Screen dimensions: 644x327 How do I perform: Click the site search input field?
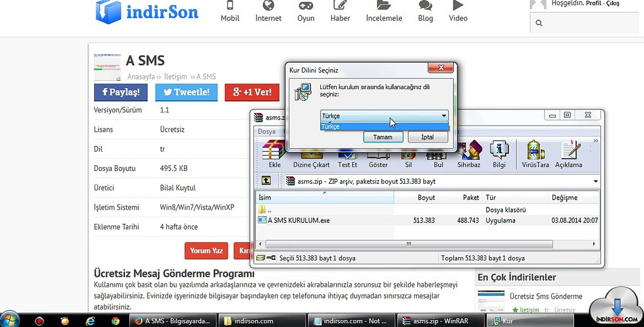coord(584,23)
